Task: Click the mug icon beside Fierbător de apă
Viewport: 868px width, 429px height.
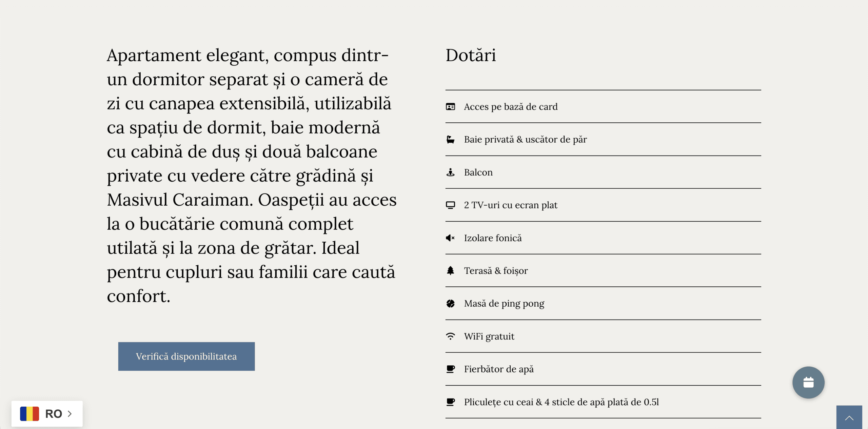Action: click(450, 369)
